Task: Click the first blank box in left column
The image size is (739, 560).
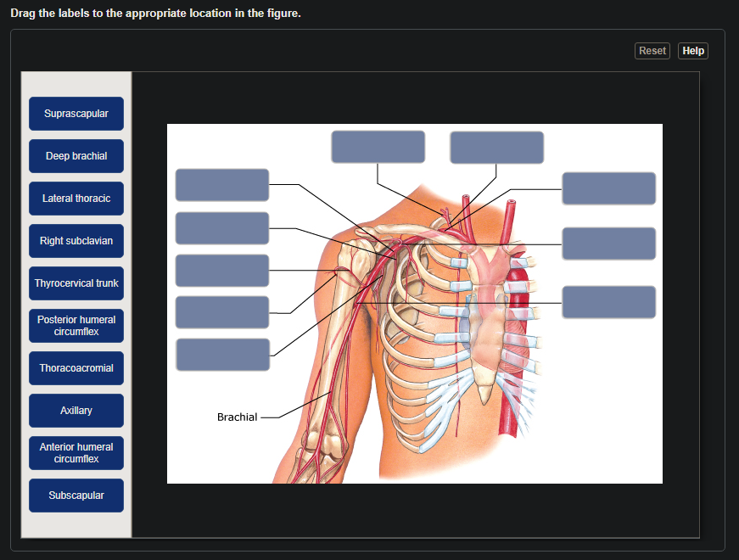Action: click(x=222, y=185)
